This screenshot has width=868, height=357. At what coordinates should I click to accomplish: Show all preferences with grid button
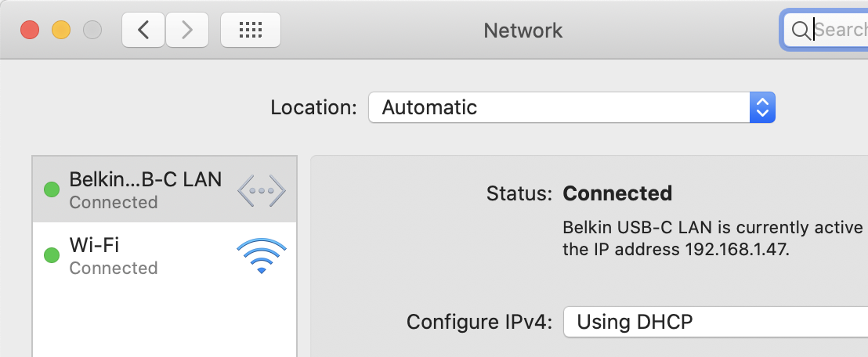click(x=250, y=30)
